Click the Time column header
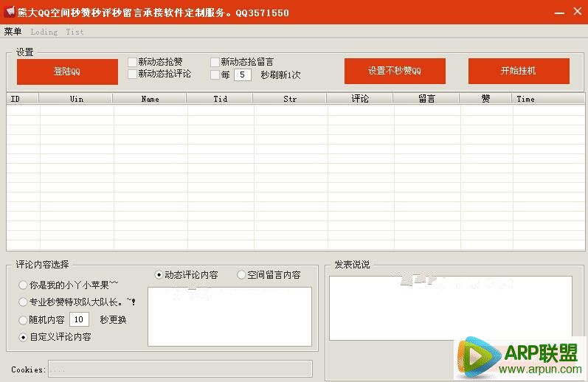588x382 pixels. [548, 99]
